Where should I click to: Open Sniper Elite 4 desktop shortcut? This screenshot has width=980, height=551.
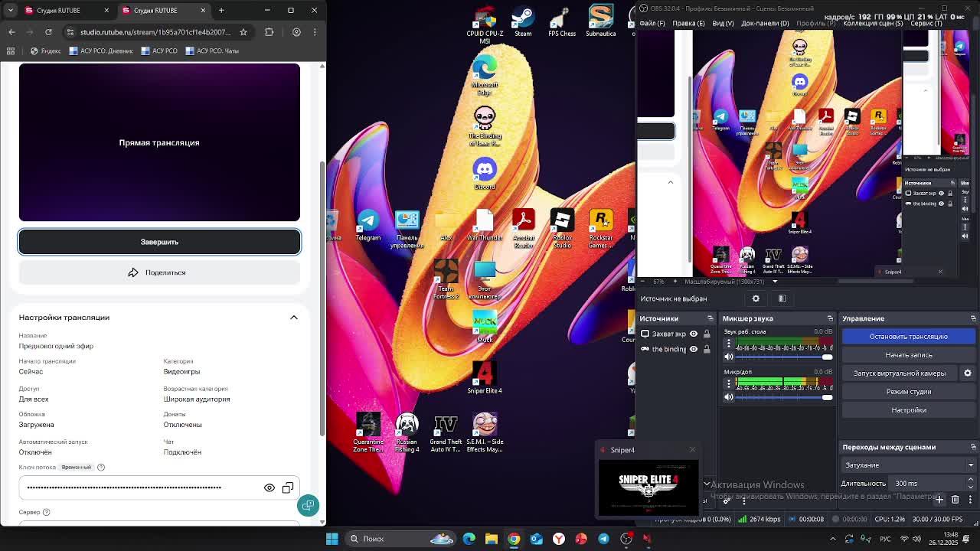point(485,377)
